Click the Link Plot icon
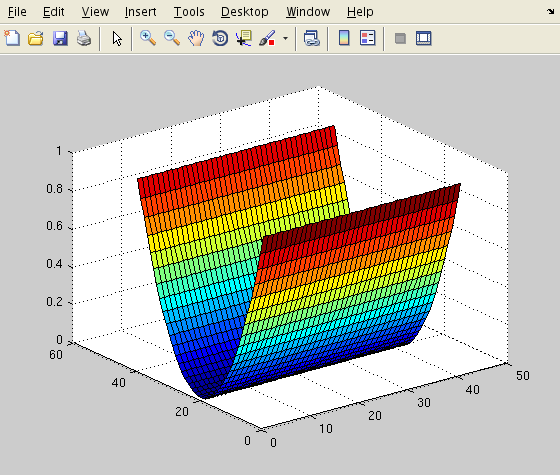 pyautogui.click(x=311, y=38)
